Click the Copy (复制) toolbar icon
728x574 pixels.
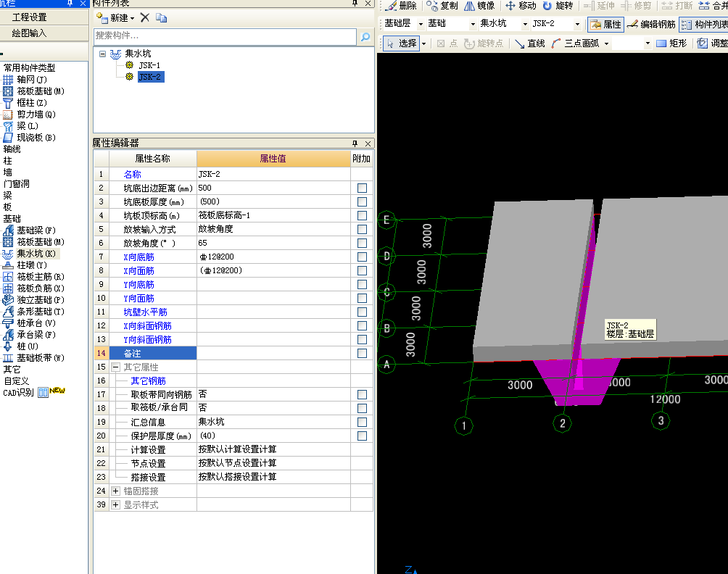tap(431, 6)
